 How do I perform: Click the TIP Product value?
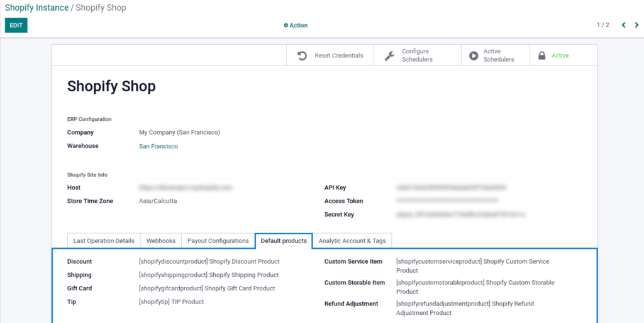pyautogui.click(x=172, y=302)
